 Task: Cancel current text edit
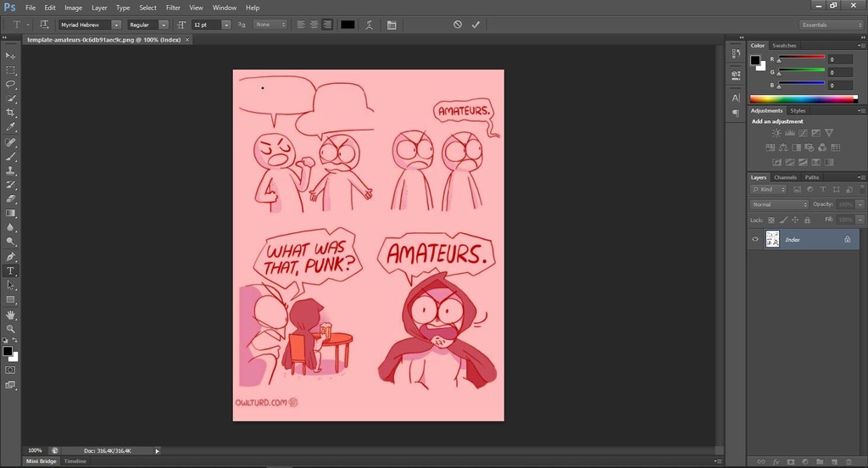pos(458,25)
